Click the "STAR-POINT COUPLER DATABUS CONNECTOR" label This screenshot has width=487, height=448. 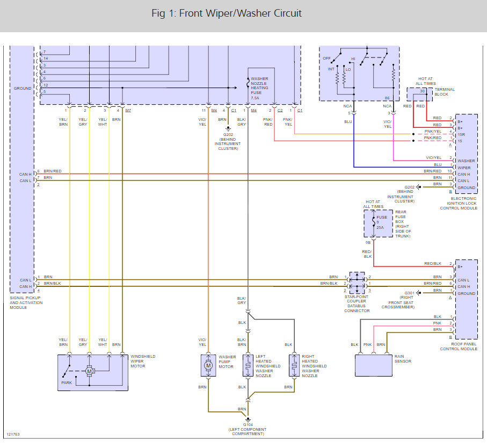pyautogui.click(x=357, y=304)
